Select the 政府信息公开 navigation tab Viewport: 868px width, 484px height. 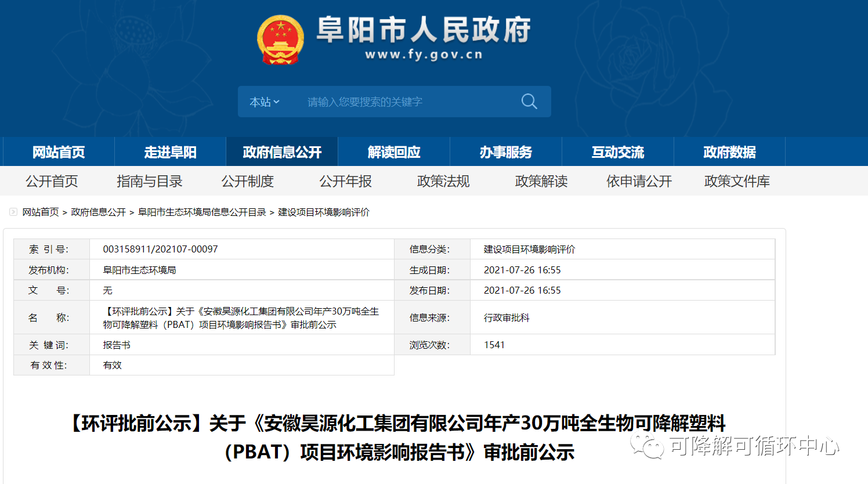(282, 152)
